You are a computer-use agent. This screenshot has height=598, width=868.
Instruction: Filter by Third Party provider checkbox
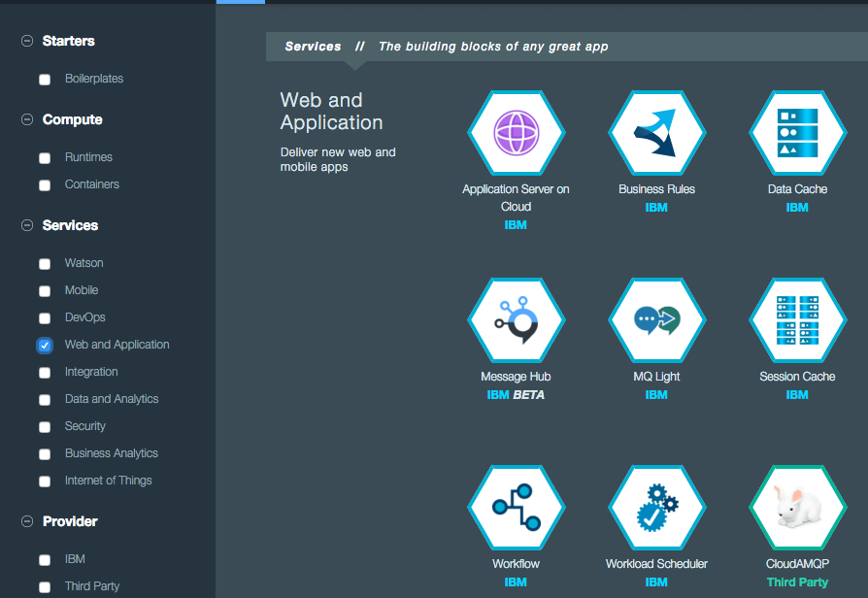(45, 587)
